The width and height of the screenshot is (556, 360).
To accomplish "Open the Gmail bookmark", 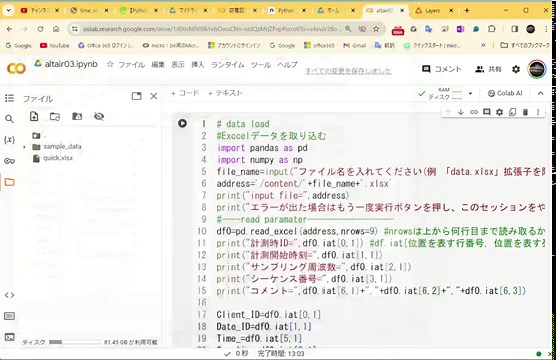I will pos(354,45).
